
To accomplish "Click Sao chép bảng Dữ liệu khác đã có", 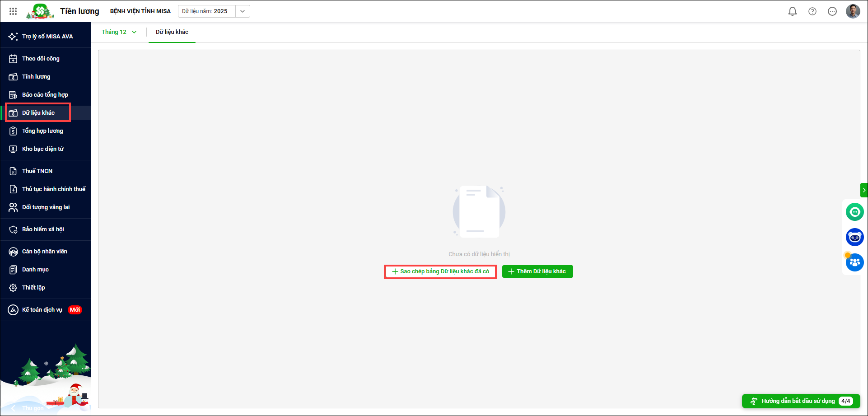I will [440, 271].
